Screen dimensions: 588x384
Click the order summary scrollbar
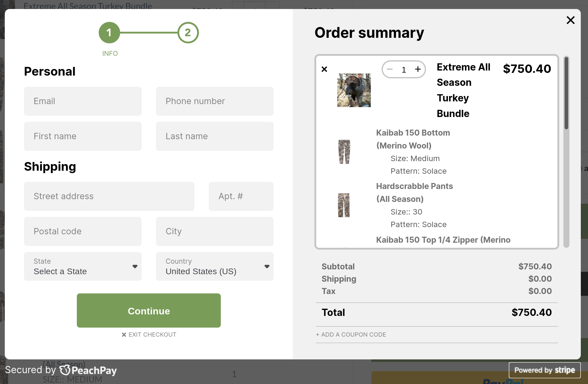(566, 93)
